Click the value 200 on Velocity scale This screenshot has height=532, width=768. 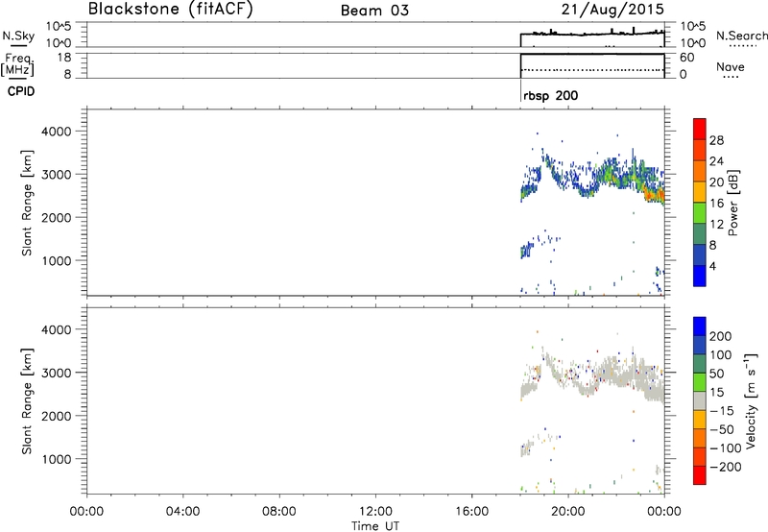[721, 336]
